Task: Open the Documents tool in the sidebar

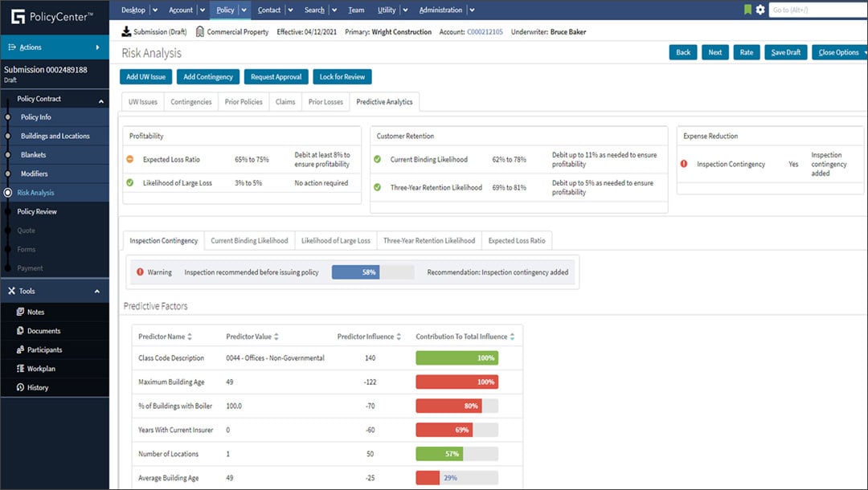Action: point(42,330)
